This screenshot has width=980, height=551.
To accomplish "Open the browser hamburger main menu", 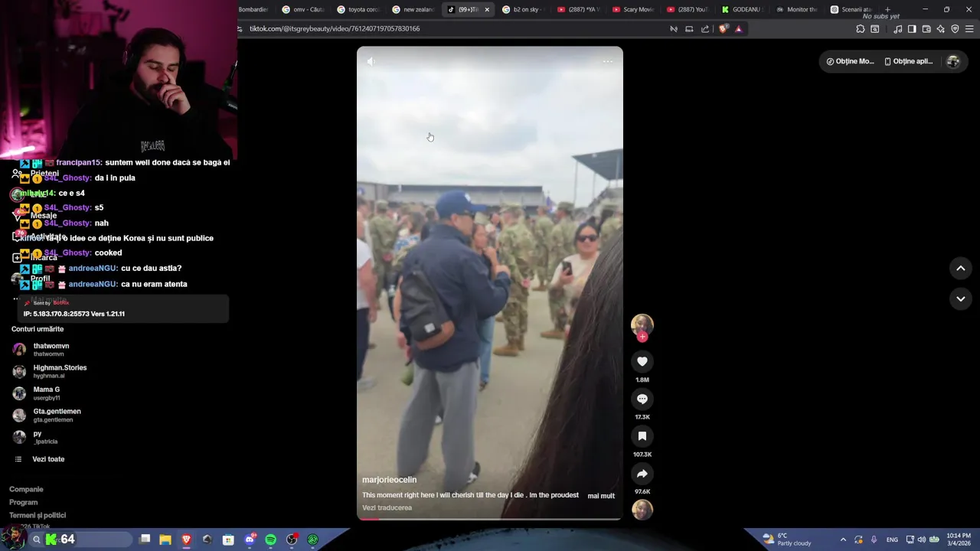I will (969, 29).
